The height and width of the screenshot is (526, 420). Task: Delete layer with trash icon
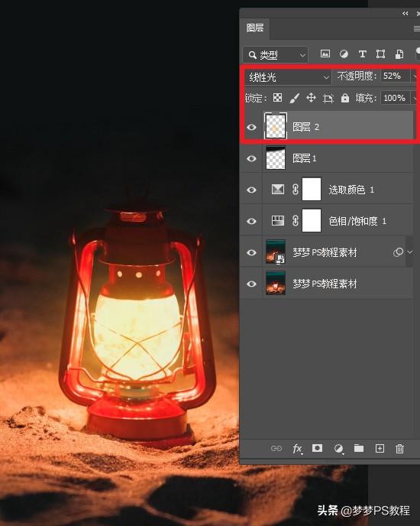399,449
